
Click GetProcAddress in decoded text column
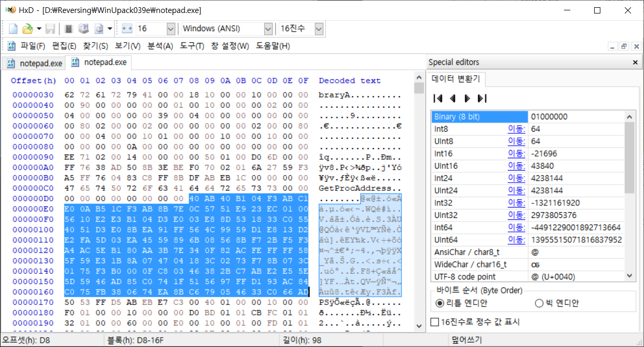pyautogui.click(x=355, y=188)
